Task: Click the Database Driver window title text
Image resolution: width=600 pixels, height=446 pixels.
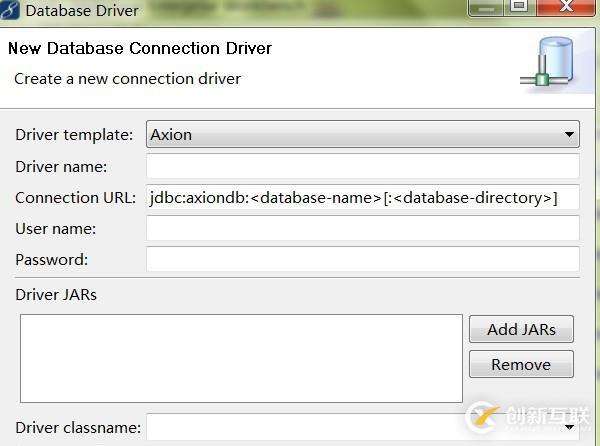Action: click(x=82, y=11)
